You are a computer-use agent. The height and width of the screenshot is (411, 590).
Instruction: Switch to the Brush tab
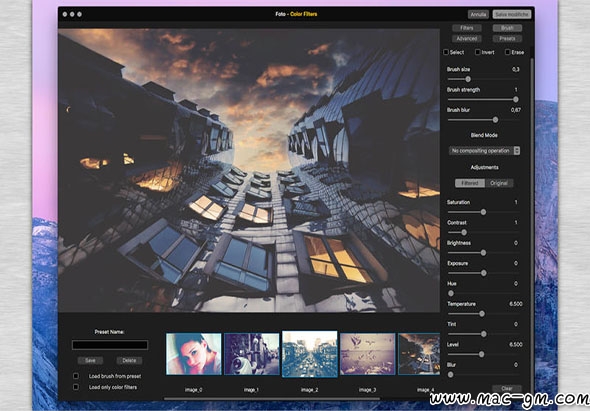pos(507,28)
